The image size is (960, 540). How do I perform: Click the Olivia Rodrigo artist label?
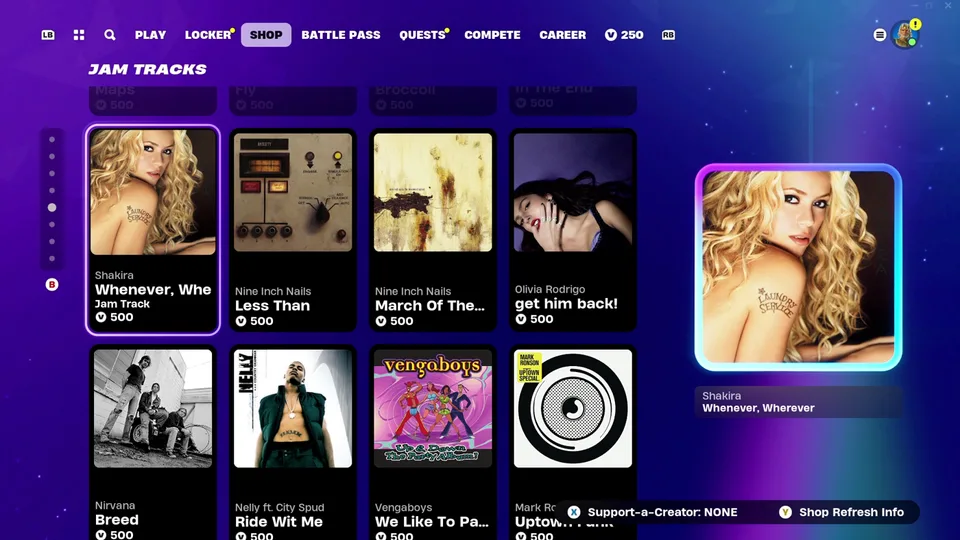pos(550,289)
